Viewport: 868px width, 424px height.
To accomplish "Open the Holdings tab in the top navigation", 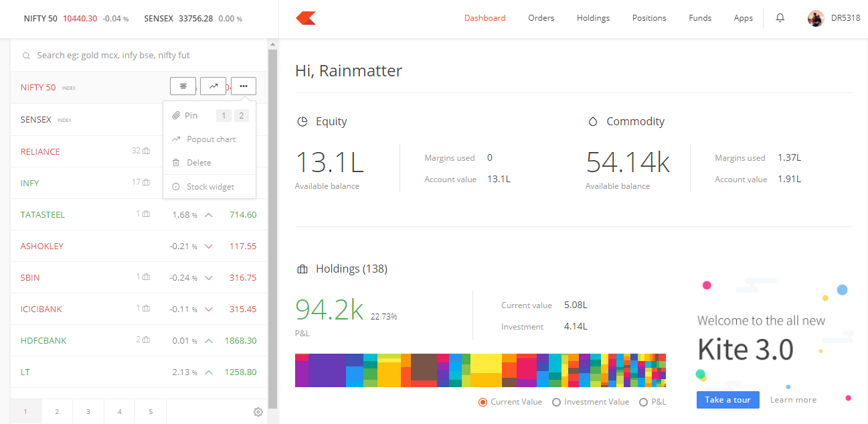I will (593, 18).
